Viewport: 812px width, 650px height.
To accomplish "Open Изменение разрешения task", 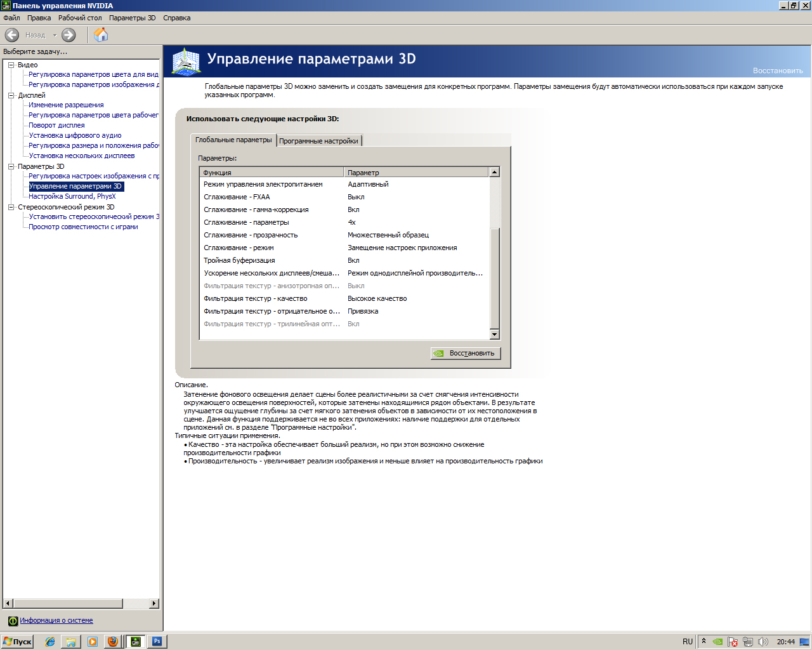I will (x=66, y=105).
